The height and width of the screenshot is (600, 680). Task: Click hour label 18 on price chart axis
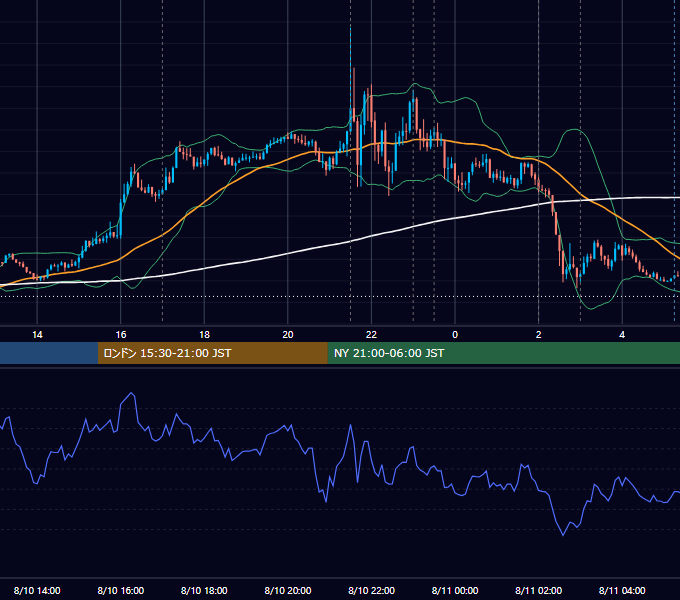tap(204, 335)
